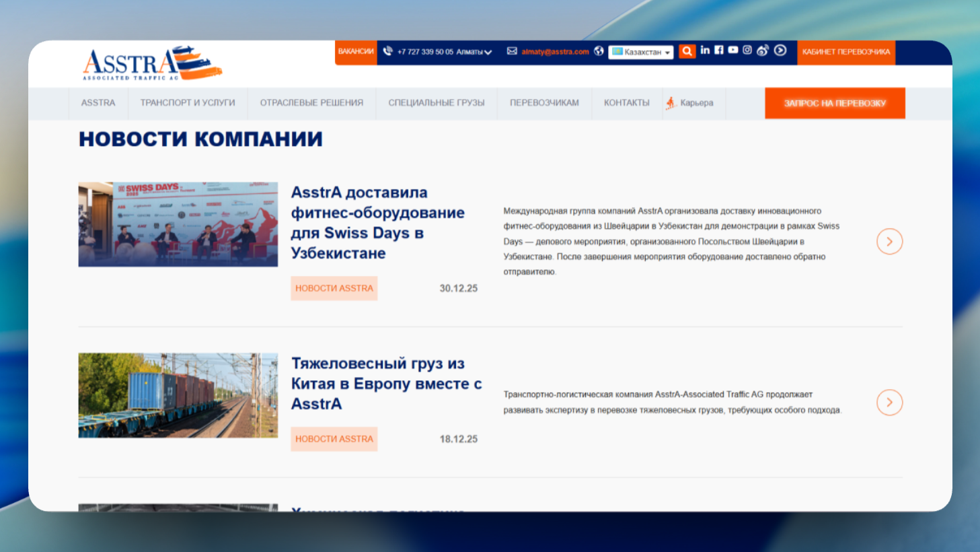980x552 pixels.
Task: Click НОВОСТИ ASSTRA tag dated 30.12.25
Action: pyautogui.click(x=334, y=288)
